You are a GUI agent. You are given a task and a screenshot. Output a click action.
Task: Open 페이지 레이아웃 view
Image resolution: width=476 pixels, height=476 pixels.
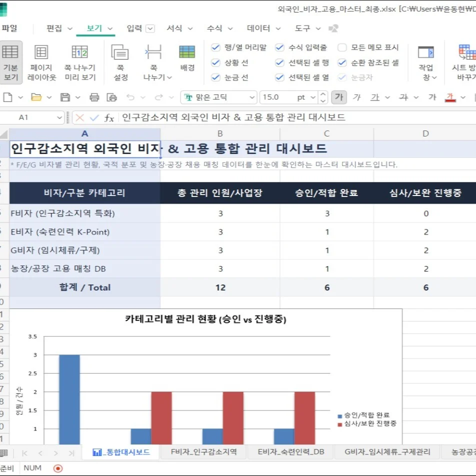click(41, 62)
